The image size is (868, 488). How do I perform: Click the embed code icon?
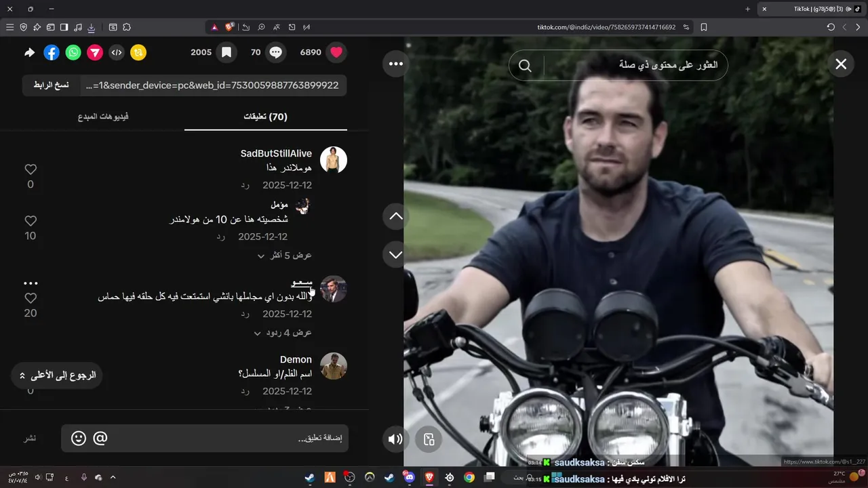click(x=117, y=52)
